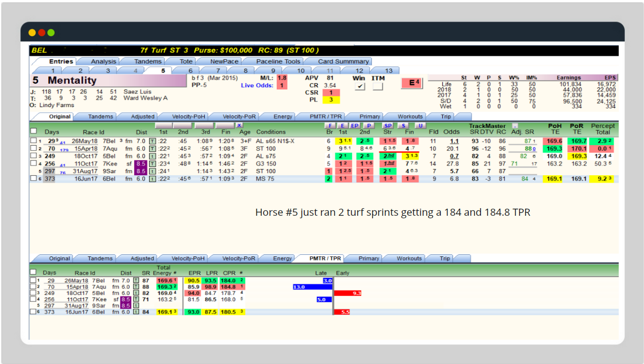
Task: Click the blank button above the 2nd column
Action: [x=183, y=125]
